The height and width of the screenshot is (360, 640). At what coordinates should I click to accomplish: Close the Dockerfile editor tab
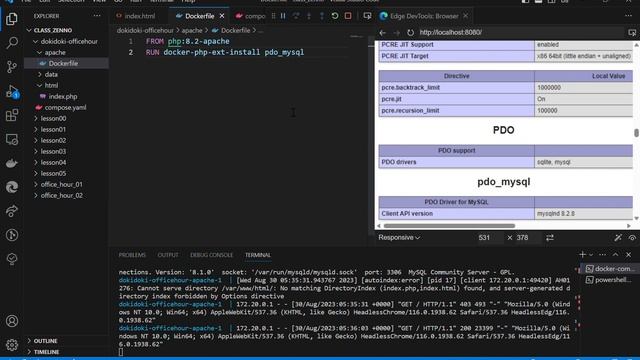click(x=222, y=16)
